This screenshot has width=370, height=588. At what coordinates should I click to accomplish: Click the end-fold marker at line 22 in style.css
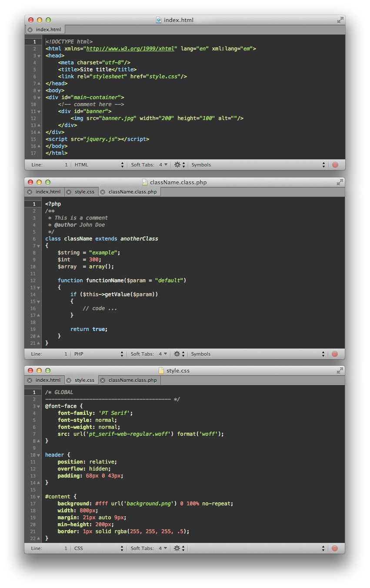coord(39,538)
